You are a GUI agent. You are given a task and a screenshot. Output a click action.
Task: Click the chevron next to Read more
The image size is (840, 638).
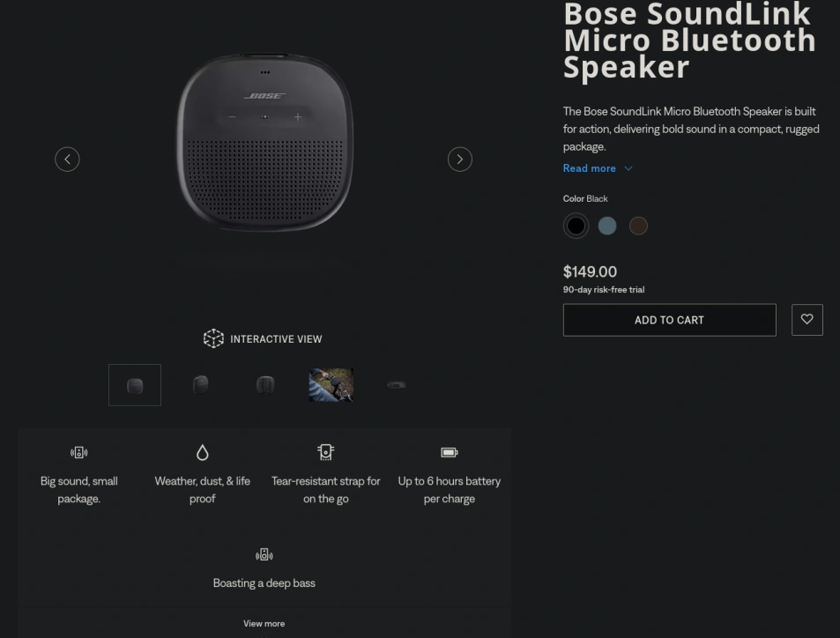(x=628, y=168)
